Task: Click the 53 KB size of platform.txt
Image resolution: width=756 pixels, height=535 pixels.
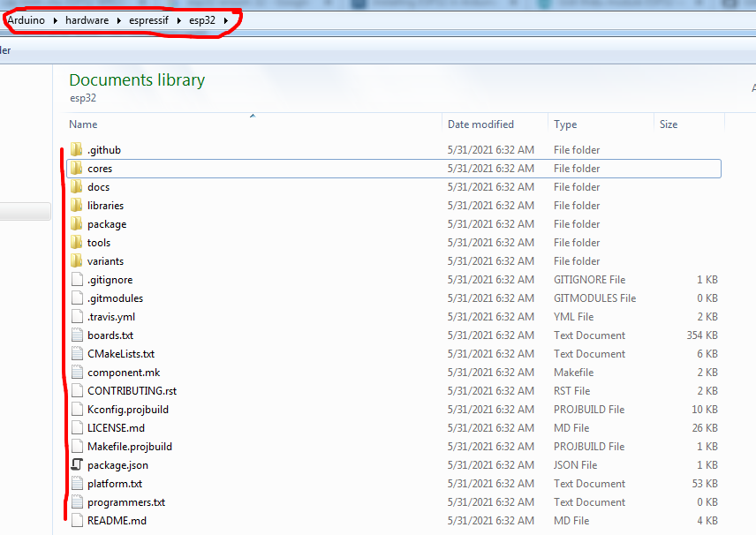Action: [x=705, y=484]
